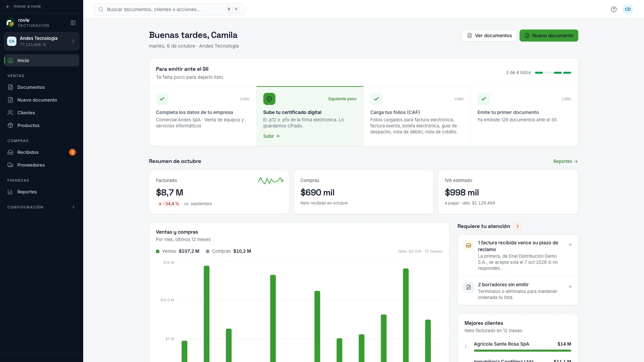
Task: Click the inbox icon on the factura recibida alert
Action: [469, 245]
